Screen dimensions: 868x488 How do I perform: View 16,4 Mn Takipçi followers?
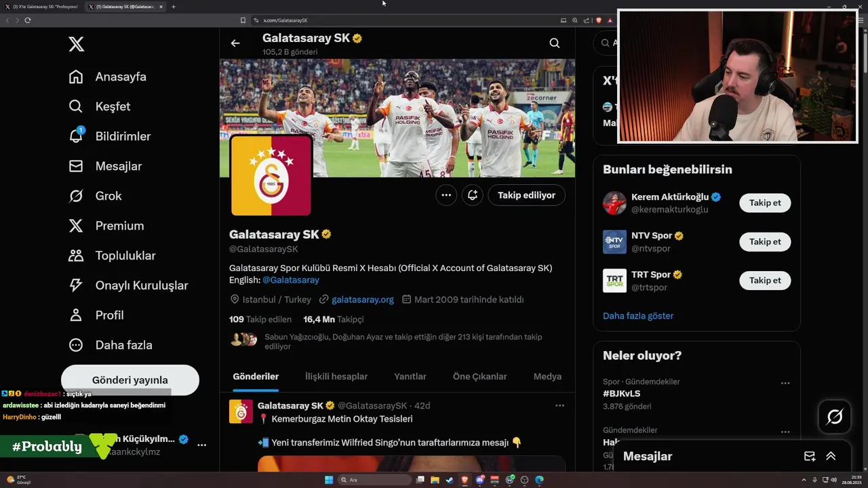[334, 319]
